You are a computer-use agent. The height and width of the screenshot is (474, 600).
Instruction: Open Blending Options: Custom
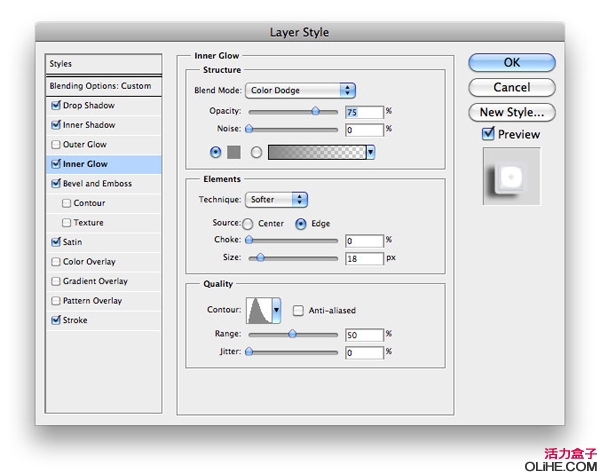pos(103,86)
